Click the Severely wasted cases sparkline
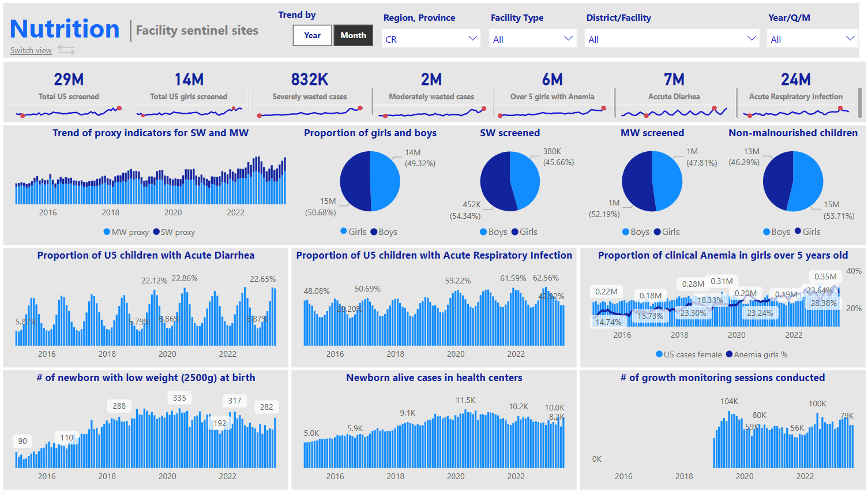The image size is (868, 493). tap(310, 111)
